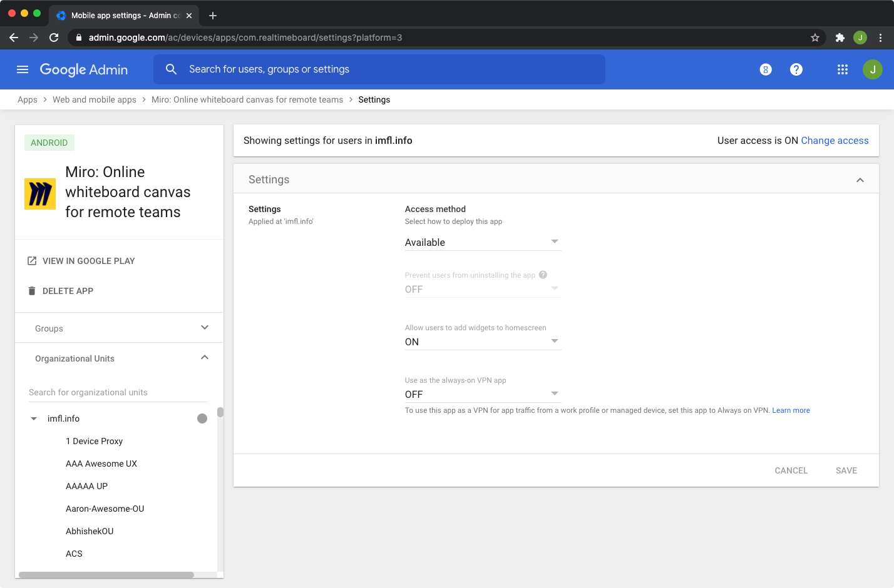Open Chrome's three-dot menu
Image resolution: width=894 pixels, height=588 pixels.
tap(880, 38)
